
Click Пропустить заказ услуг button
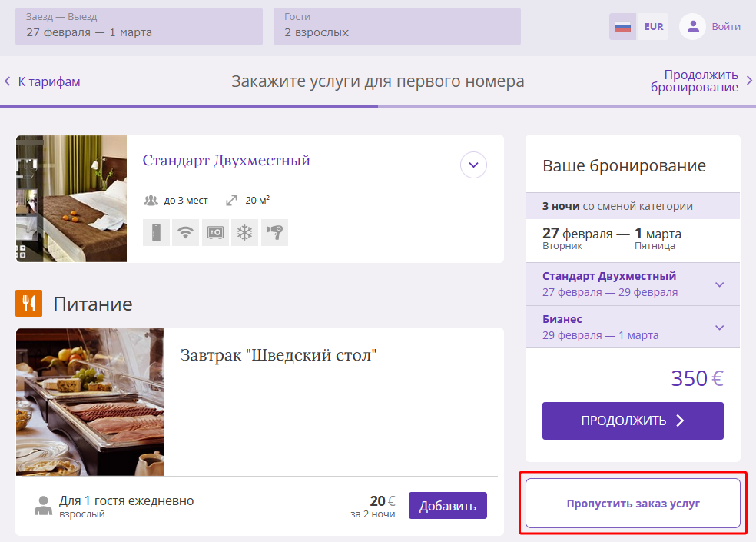(x=632, y=504)
